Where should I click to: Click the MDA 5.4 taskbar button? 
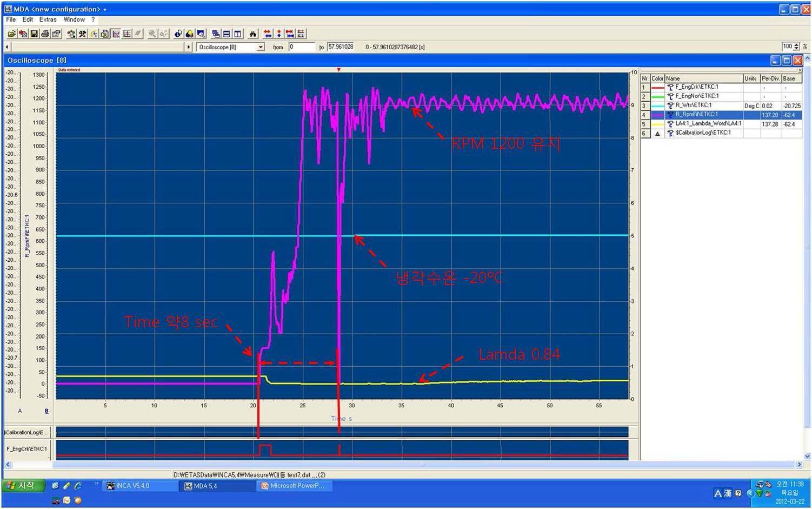218,486
